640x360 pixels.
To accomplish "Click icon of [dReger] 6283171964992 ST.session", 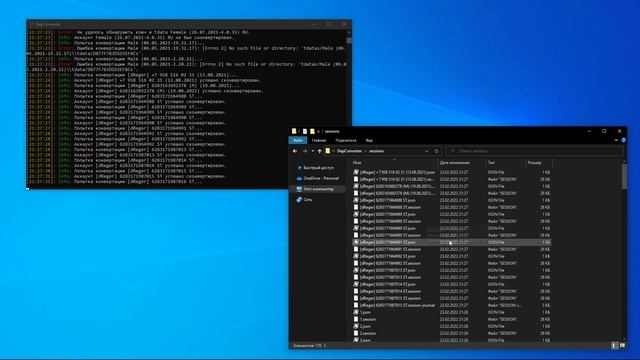I will (x=356, y=263).
